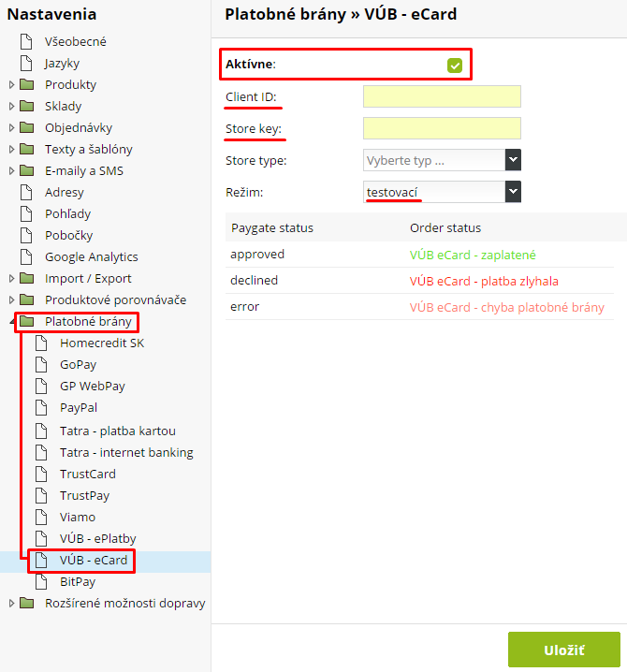Open VÚB eCard - chyba platobnej brány status
The image size is (627, 672).
507,307
